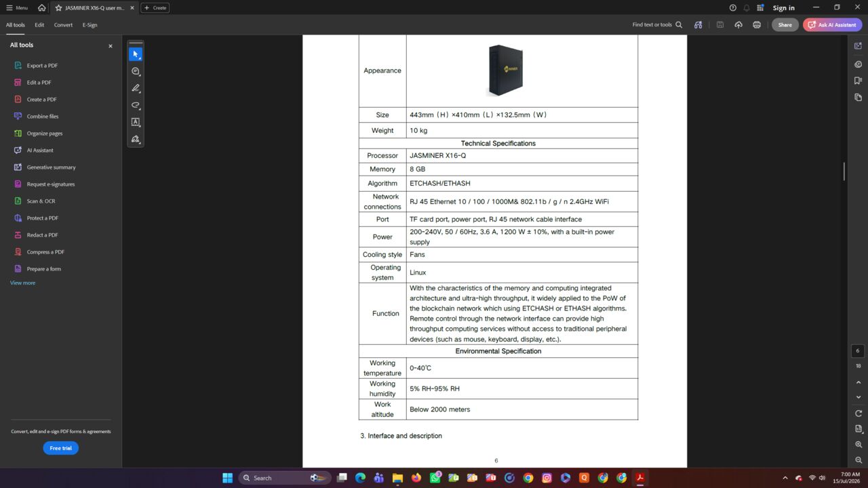Image resolution: width=868 pixels, height=488 pixels.
Task: Rotate page view with the rotate icon
Action: click(x=859, y=413)
